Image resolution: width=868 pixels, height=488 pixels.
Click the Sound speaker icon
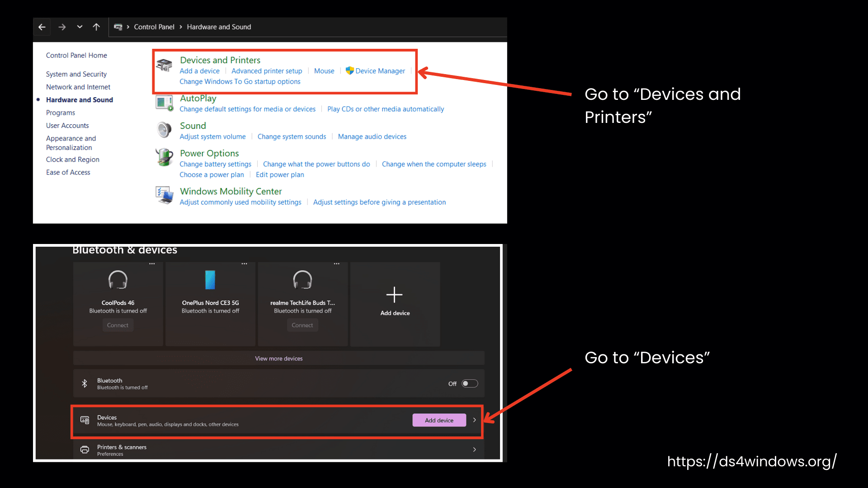click(x=164, y=130)
